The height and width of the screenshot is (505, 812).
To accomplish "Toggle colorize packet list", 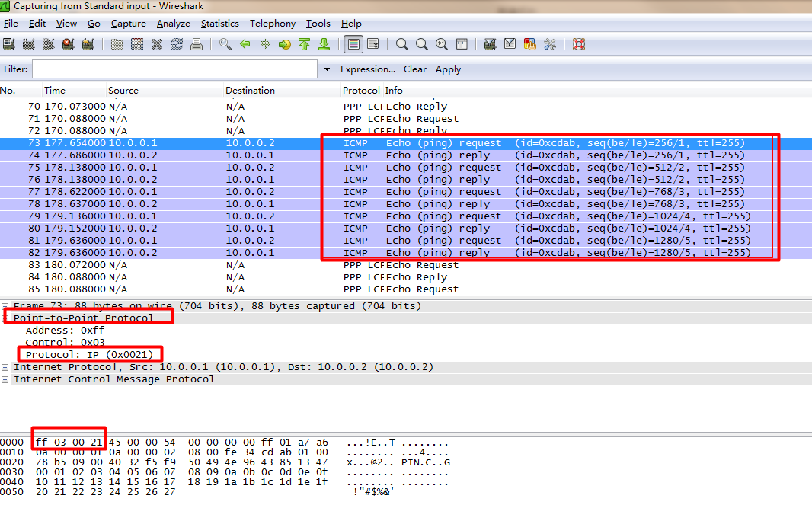I will pyautogui.click(x=353, y=44).
